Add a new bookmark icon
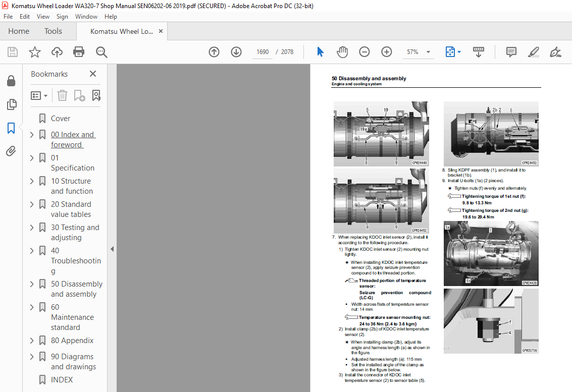 coord(79,95)
